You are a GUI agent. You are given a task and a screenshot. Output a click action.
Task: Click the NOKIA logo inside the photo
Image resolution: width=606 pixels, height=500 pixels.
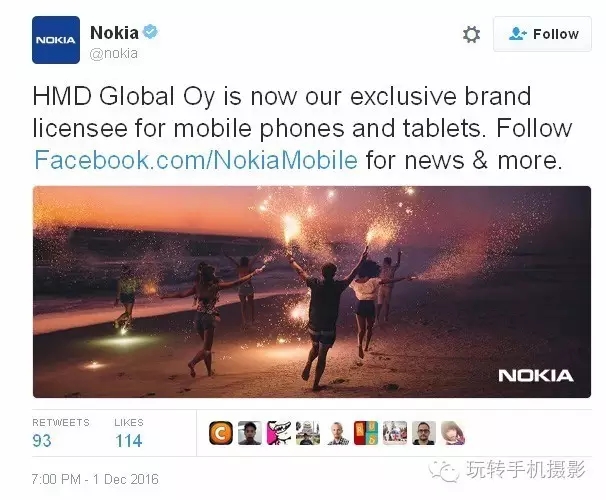[x=536, y=376]
